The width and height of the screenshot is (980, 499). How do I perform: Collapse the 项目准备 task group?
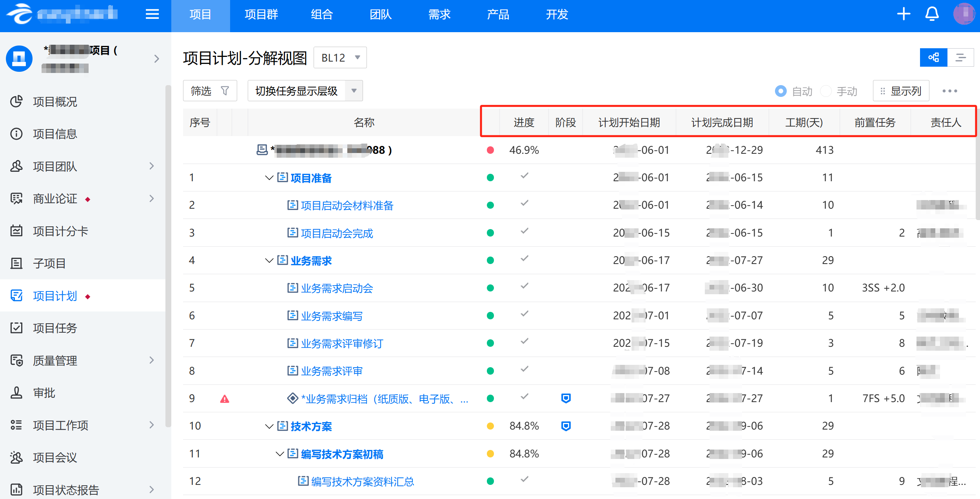pos(269,178)
